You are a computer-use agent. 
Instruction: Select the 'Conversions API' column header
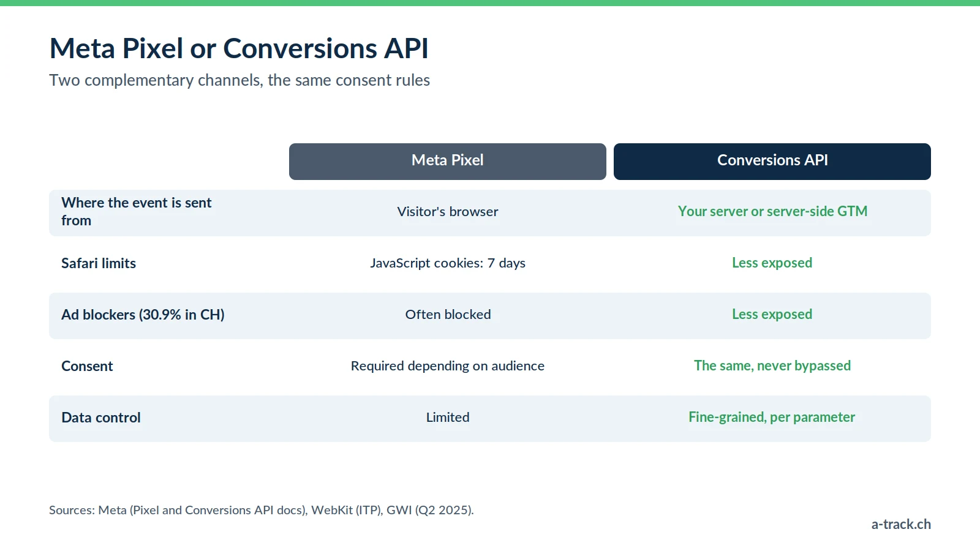point(772,162)
